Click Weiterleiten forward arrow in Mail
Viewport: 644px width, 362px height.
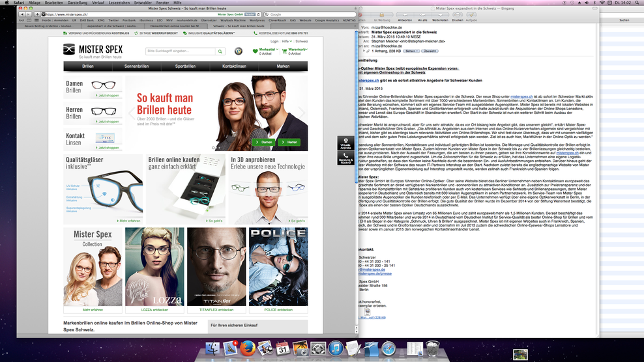click(x=440, y=16)
